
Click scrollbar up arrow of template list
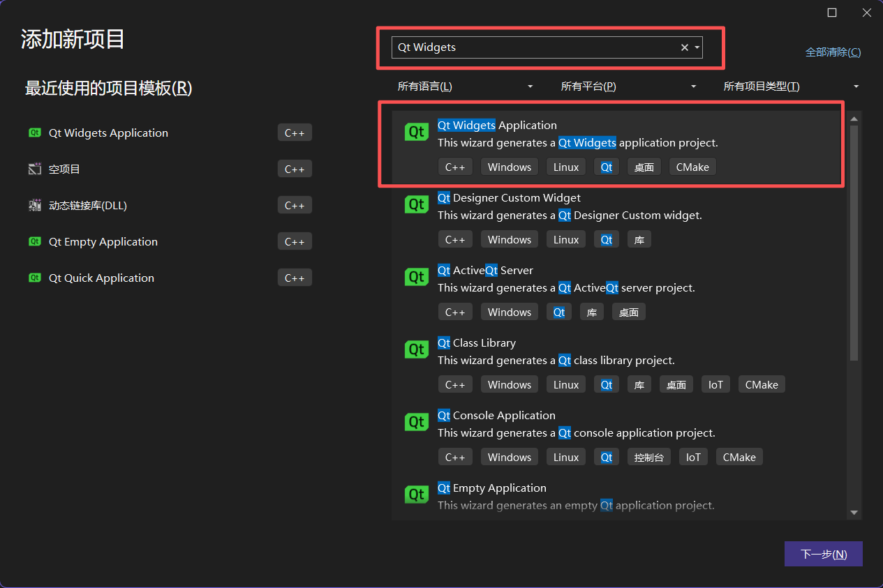click(854, 119)
